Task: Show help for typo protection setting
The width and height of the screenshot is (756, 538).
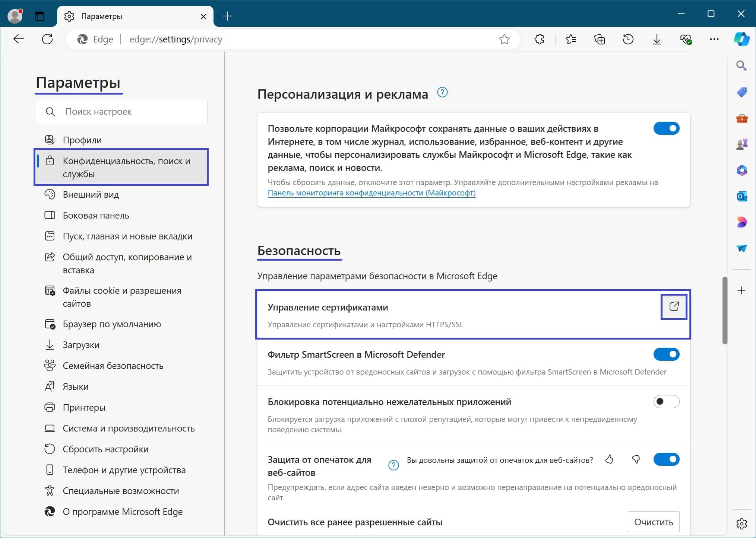Action: point(393,465)
